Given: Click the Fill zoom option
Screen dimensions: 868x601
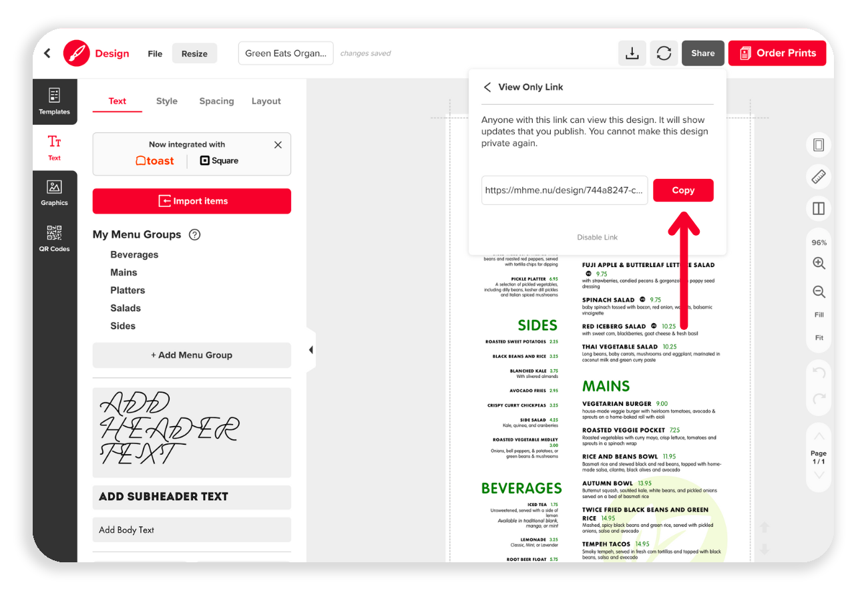Looking at the screenshot, I should click(x=819, y=315).
